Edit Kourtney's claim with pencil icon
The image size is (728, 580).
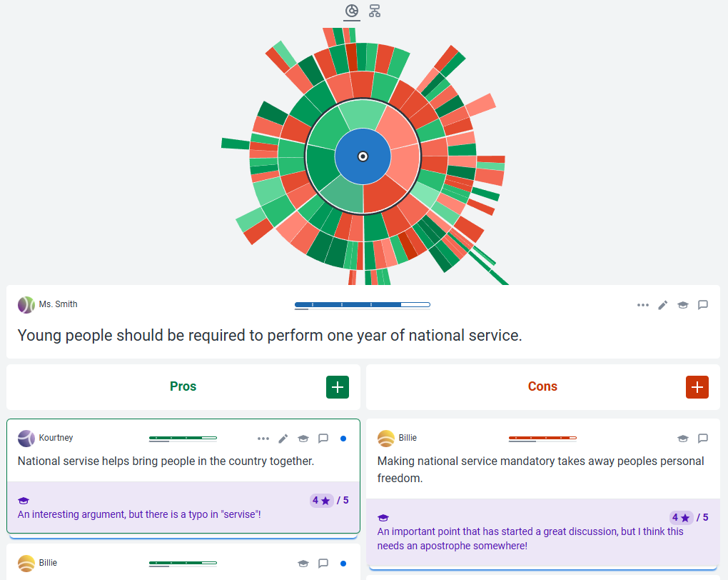coord(283,439)
